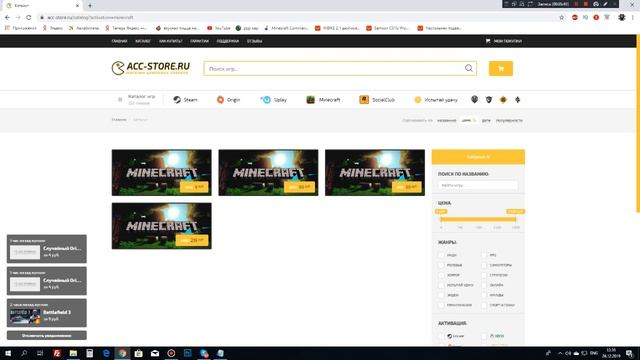The width and height of the screenshot is (640, 360).
Task: Sort by цене with the arrow
Action: [x=469, y=120]
